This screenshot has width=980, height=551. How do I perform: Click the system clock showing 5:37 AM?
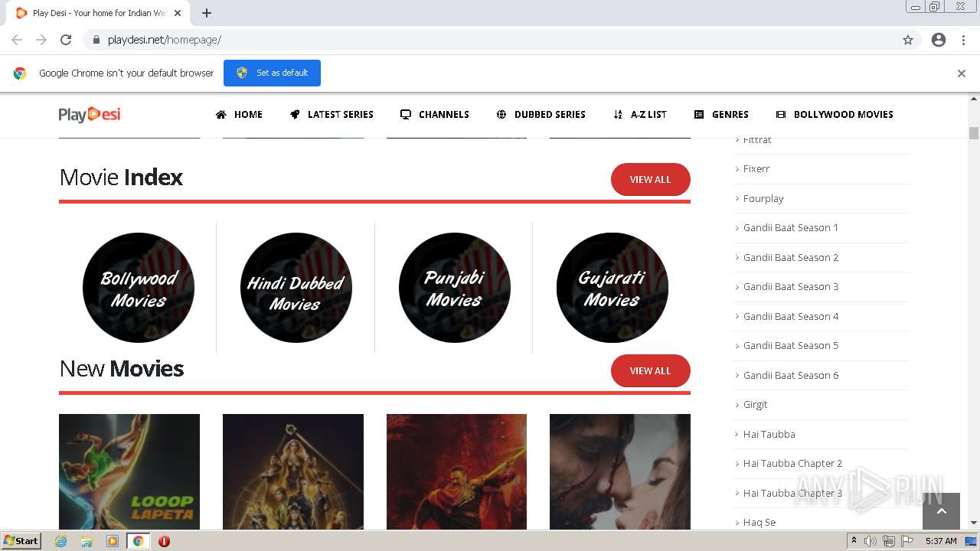tap(941, 541)
